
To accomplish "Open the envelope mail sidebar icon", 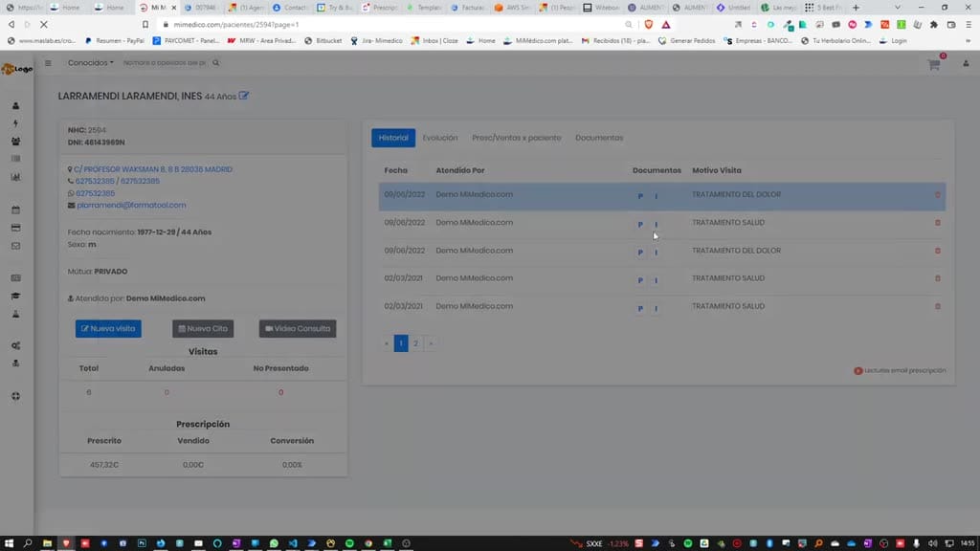I will tap(15, 246).
